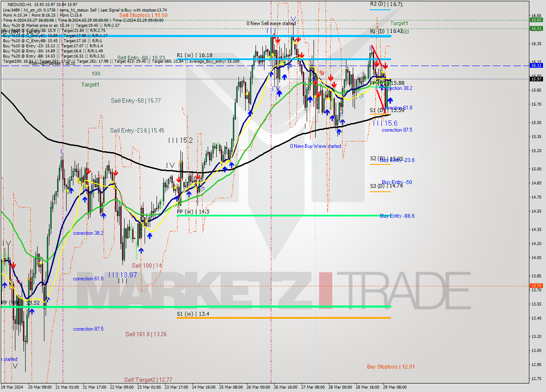Select the 'correction 87.5' label below 15.6
The image size is (546, 392).
pyautogui.click(x=397, y=130)
